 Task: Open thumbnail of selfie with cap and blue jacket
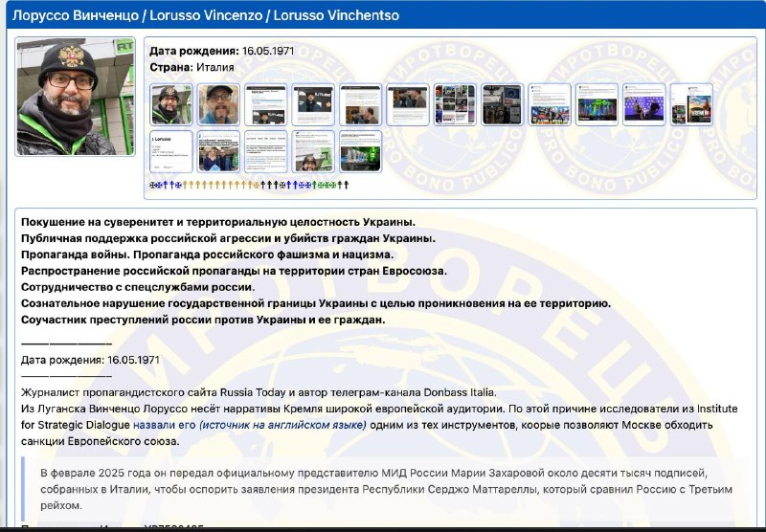click(x=218, y=104)
